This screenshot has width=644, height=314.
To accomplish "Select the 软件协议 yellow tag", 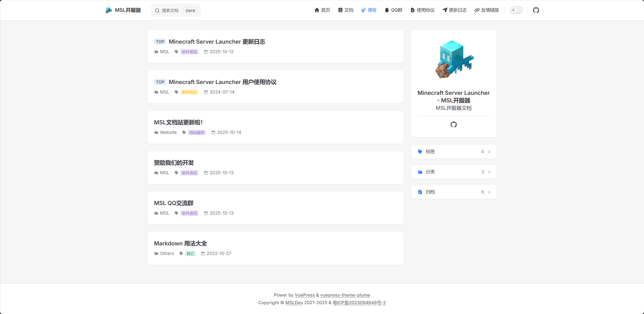I will tap(189, 92).
